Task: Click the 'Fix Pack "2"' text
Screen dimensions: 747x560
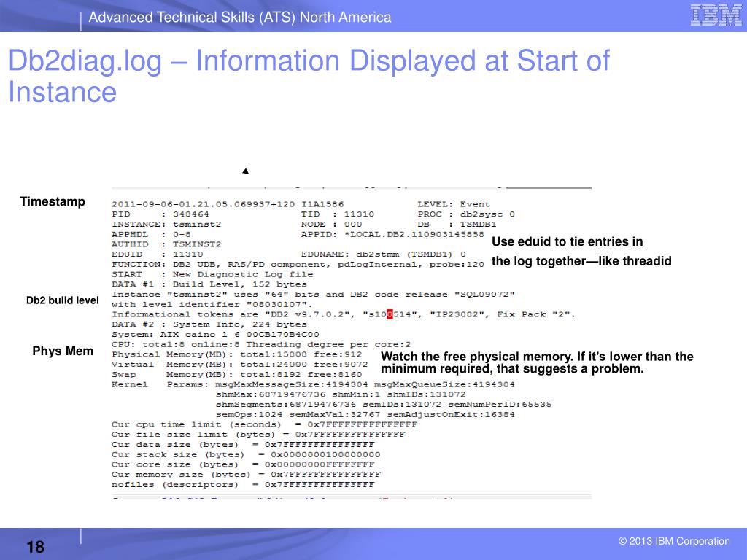Action: pyautogui.click(x=536, y=314)
